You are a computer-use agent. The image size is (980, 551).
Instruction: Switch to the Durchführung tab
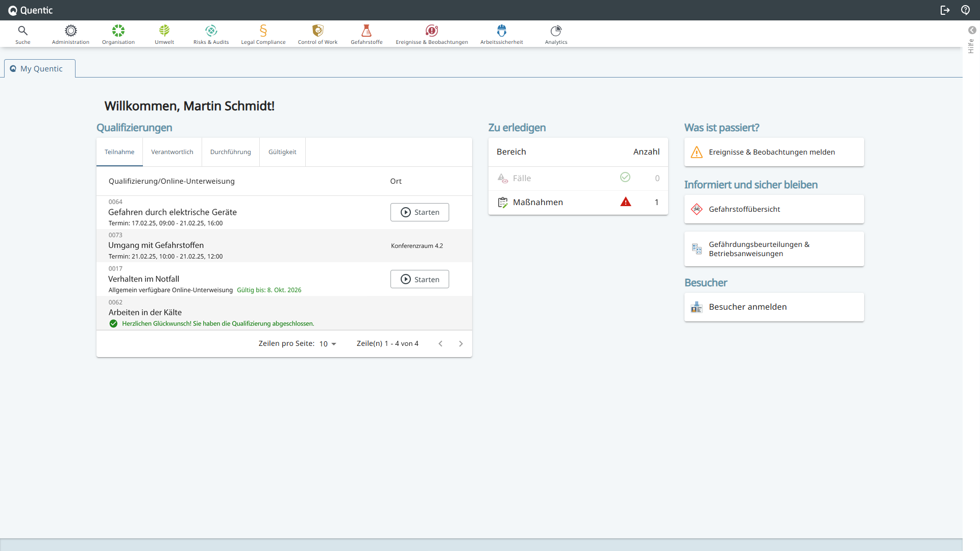(x=231, y=152)
